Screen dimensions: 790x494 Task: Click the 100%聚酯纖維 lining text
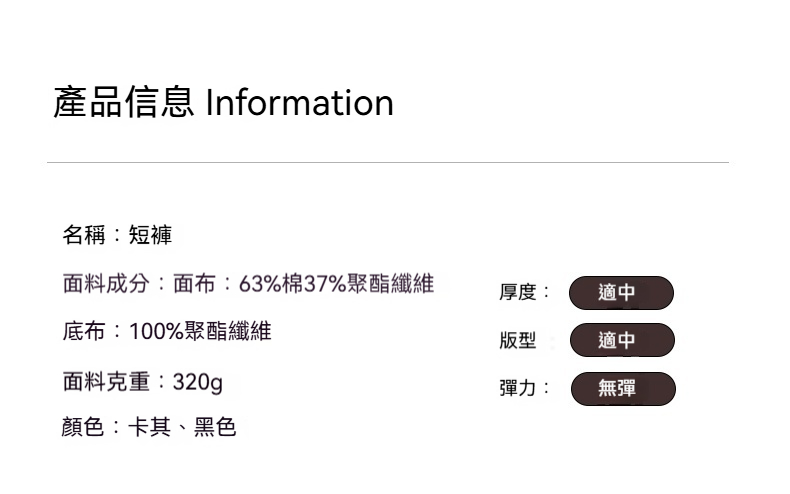point(200,331)
